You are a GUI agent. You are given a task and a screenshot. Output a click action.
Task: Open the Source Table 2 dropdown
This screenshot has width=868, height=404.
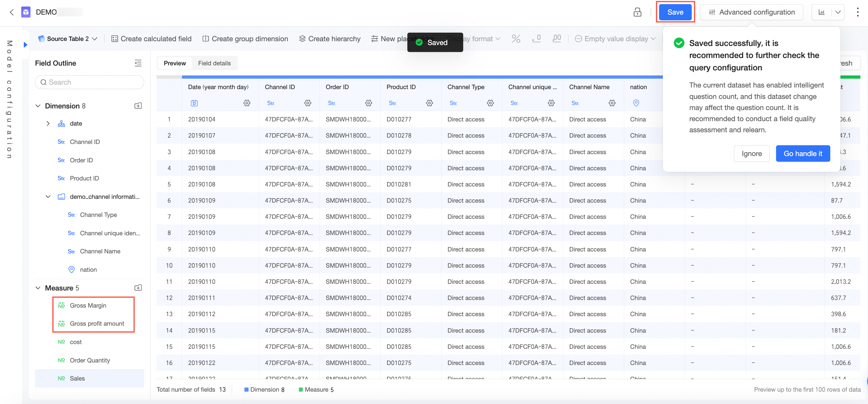[68, 39]
